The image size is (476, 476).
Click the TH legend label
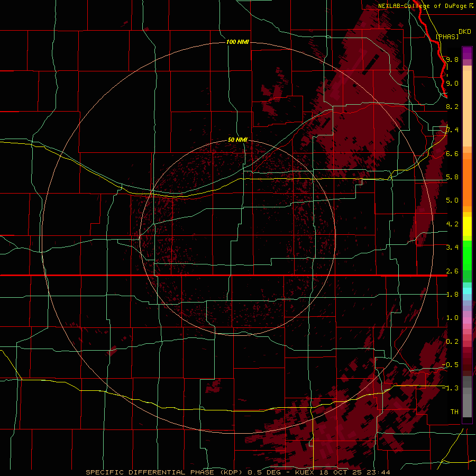454,412
